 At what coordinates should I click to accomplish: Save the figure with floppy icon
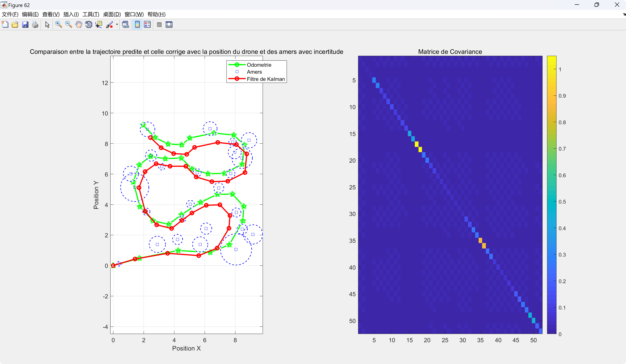coord(25,25)
